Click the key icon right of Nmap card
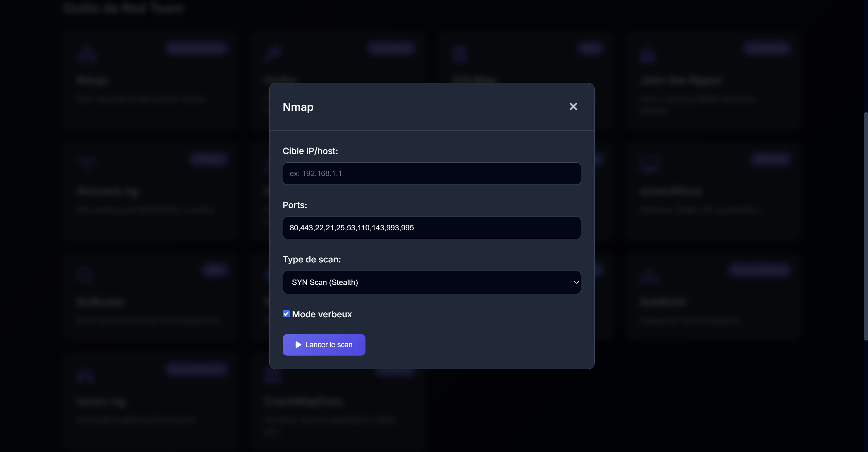The image size is (868, 452). pyautogui.click(x=272, y=54)
